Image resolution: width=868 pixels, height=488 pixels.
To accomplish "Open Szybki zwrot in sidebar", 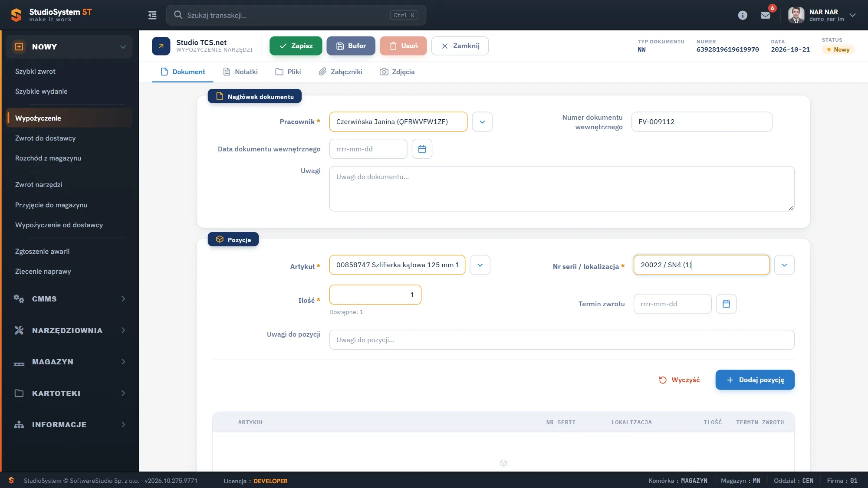I will click(x=35, y=72).
